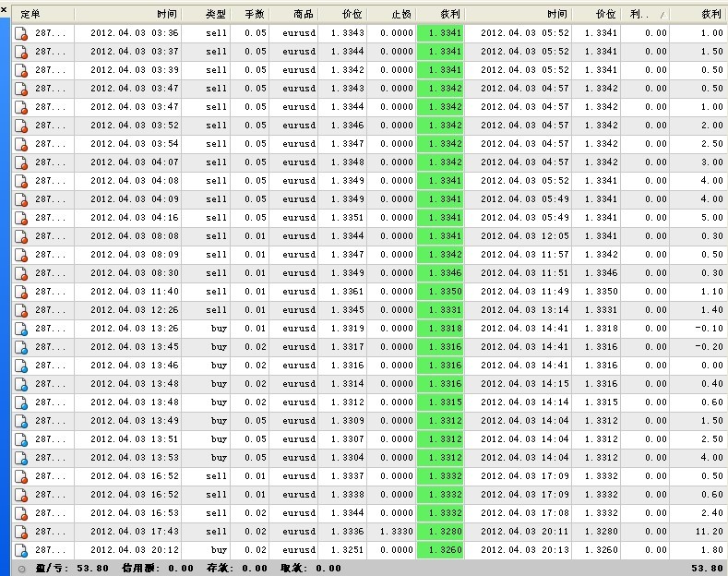
Task: Select the buy order icon for the 13:53 trade
Action: (x=21, y=458)
